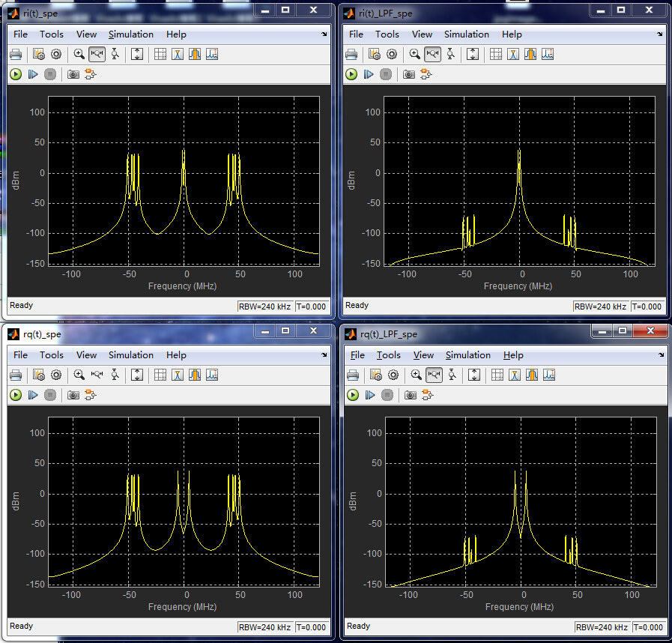The width and height of the screenshot is (672, 643).
Task: Click Highlight Simulink Block icon in rq(t)_LPF_spe
Action: pyautogui.click(x=428, y=395)
